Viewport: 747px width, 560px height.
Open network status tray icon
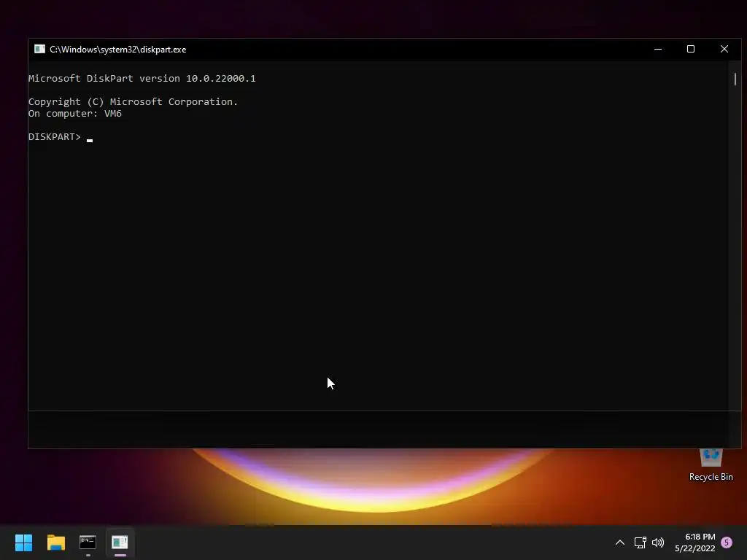(x=640, y=542)
